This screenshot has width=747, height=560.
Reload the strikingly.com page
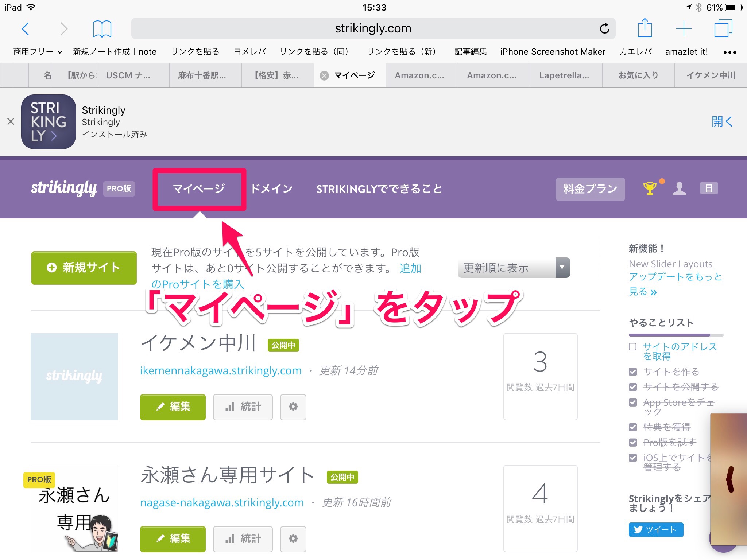coord(604,28)
